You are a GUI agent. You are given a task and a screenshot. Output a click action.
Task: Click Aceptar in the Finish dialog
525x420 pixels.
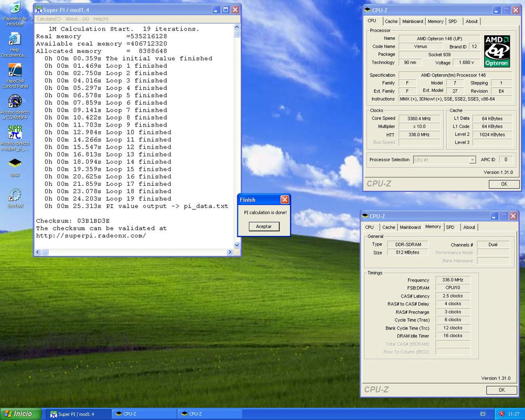tap(264, 226)
